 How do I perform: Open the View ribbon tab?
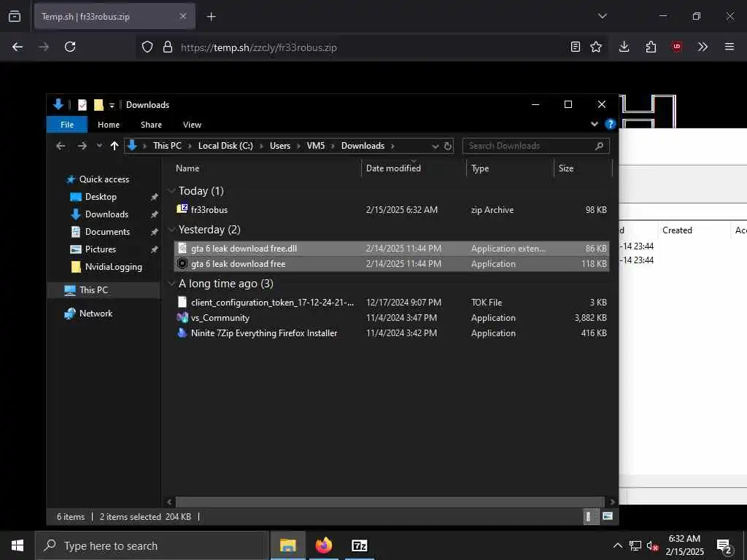pyautogui.click(x=192, y=125)
